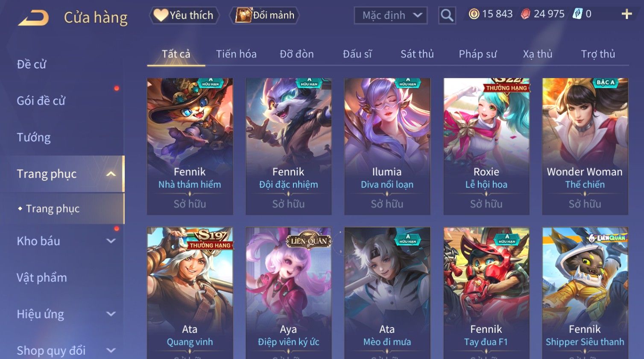The width and height of the screenshot is (644, 359).
Task: Click the gold coin balance icon
Action: click(474, 14)
